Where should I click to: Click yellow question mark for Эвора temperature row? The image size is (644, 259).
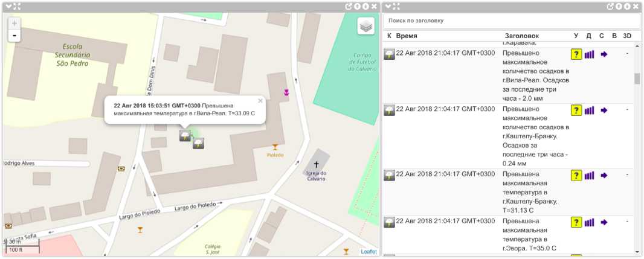(x=576, y=222)
